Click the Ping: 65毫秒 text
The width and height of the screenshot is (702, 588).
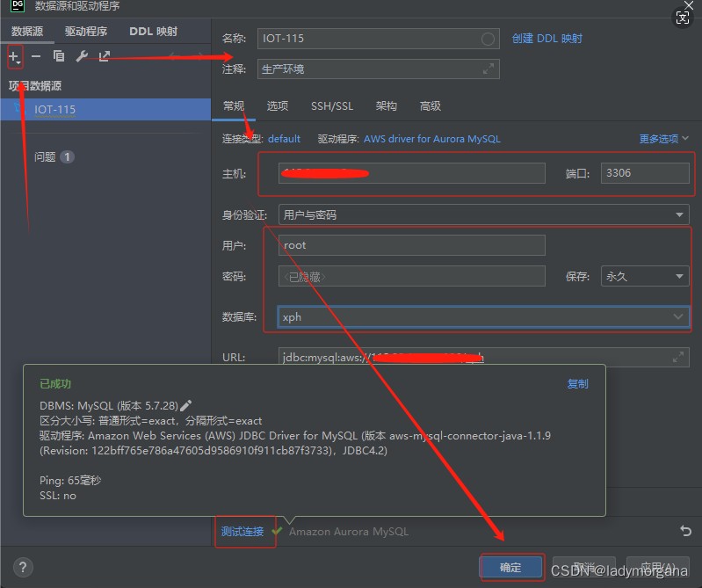click(70, 481)
